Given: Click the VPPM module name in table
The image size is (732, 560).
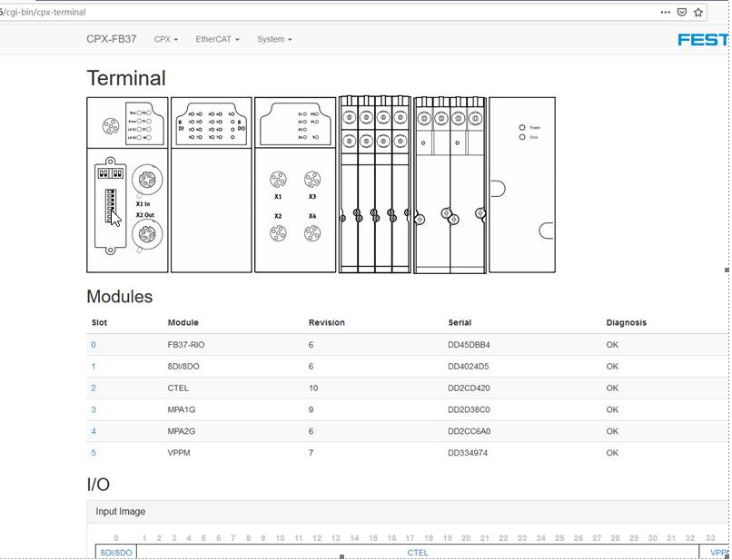Looking at the screenshot, I should click(x=179, y=453).
